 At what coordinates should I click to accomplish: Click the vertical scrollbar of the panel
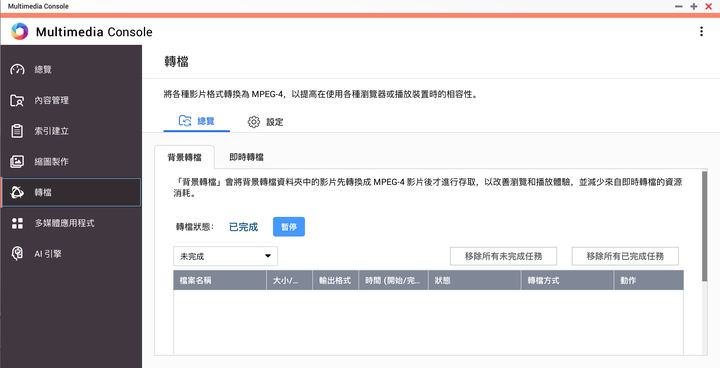pyautogui.click(x=704, y=226)
